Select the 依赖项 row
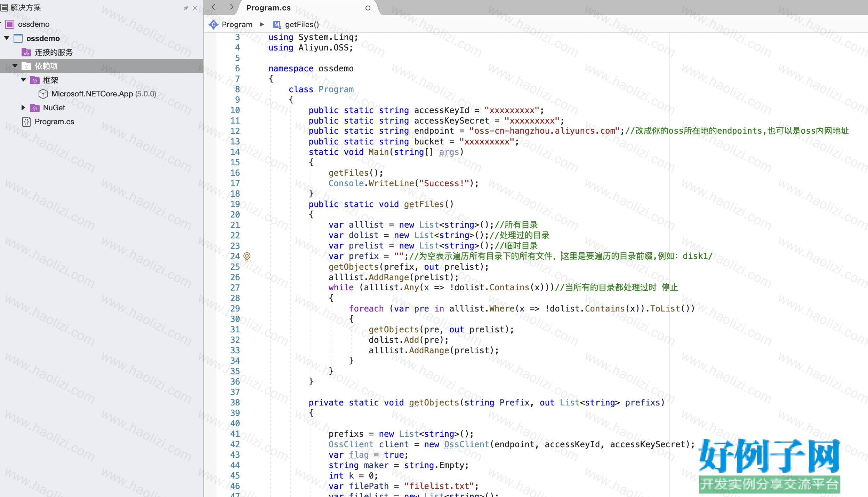868x497 pixels. (102, 66)
